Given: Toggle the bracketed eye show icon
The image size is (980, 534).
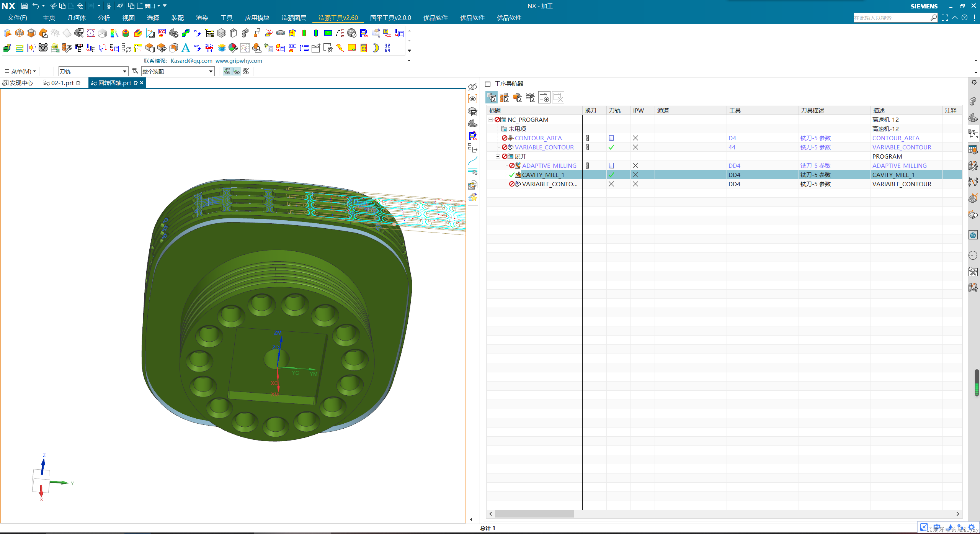Looking at the screenshot, I should click(473, 99).
